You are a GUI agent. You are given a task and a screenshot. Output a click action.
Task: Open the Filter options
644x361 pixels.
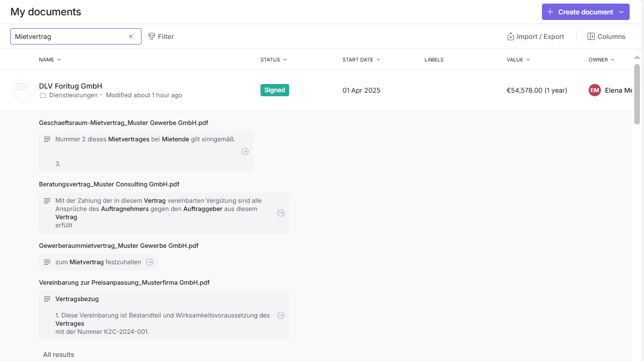(x=161, y=36)
